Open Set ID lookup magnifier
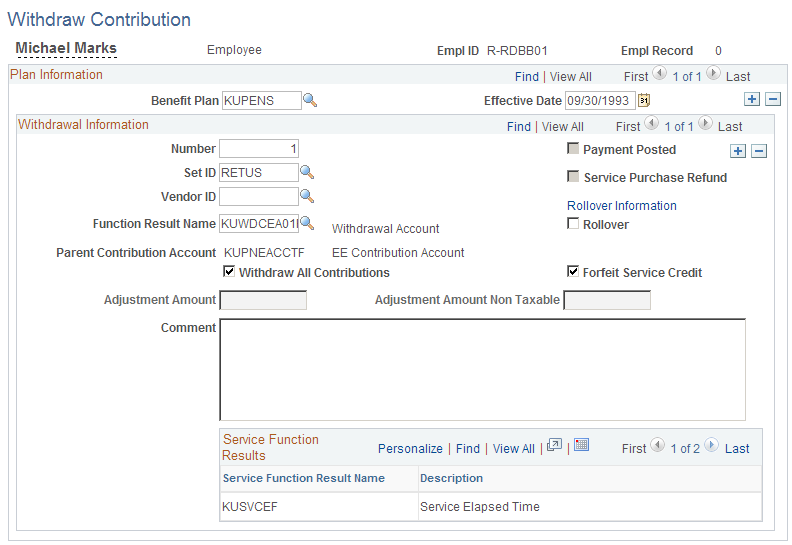Screen dimensions: 792x545 [x=307, y=172]
